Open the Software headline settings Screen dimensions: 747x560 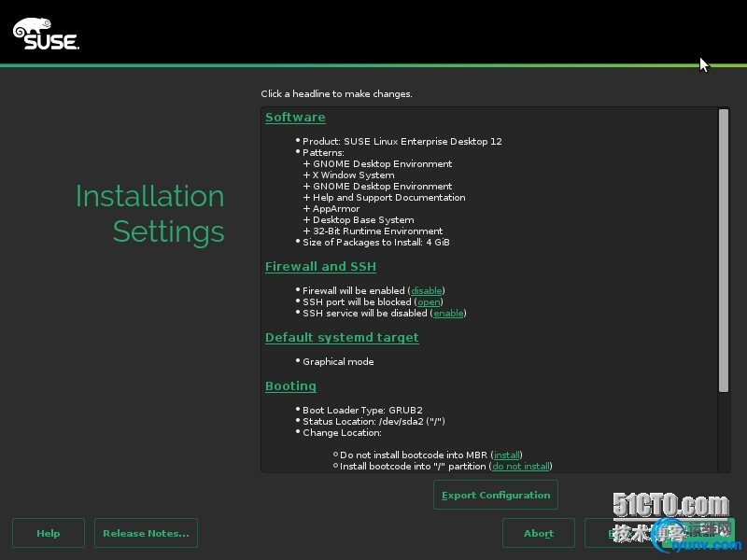tap(295, 118)
